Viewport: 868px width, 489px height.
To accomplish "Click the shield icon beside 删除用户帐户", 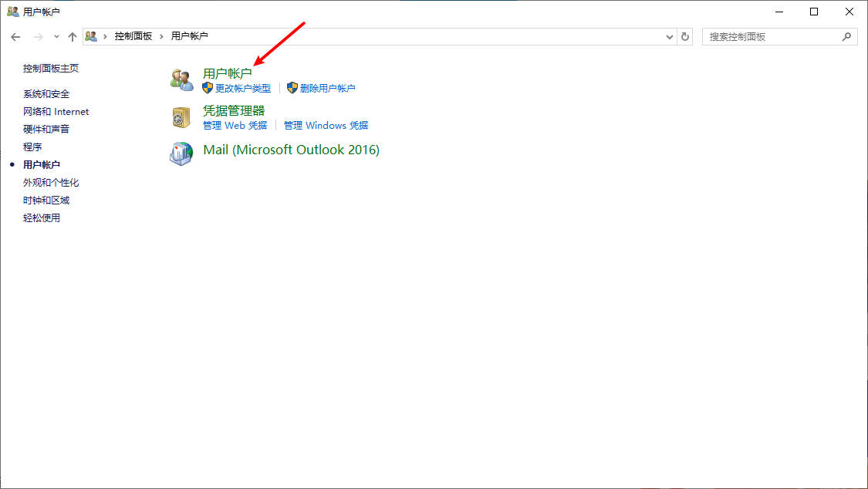I will [x=292, y=88].
